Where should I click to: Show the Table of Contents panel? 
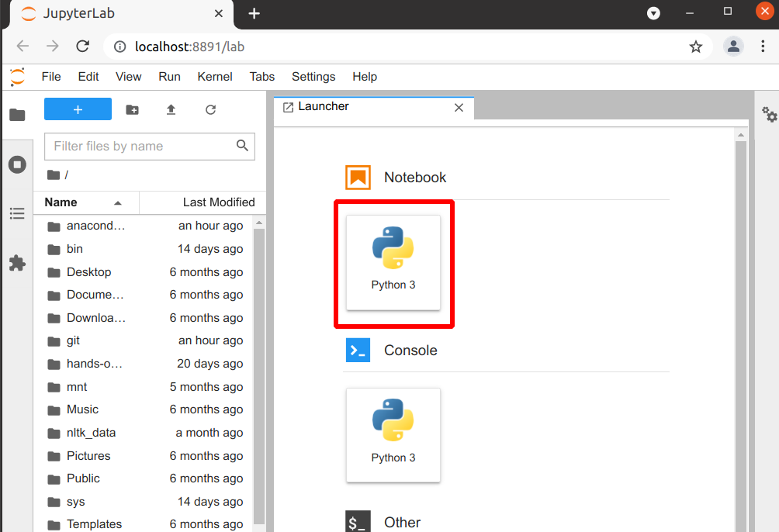point(17,213)
